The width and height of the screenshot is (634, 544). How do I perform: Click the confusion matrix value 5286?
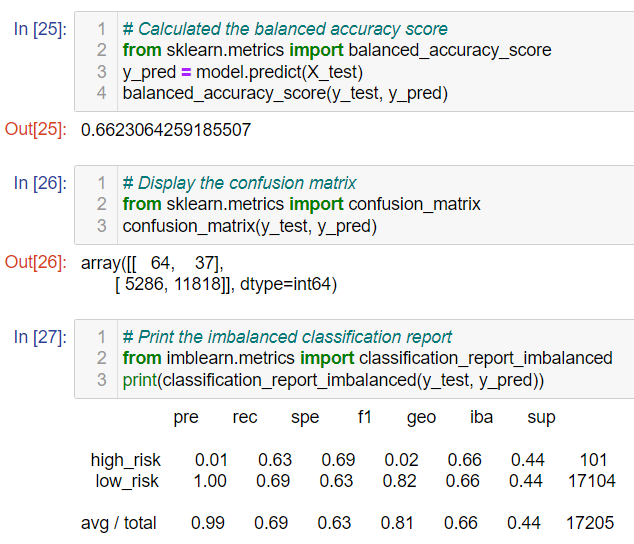tap(144, 284)
